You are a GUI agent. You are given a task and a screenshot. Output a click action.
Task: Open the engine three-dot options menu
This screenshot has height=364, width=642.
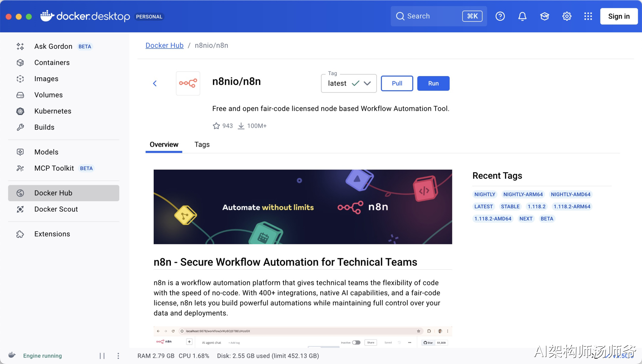(118, 356)
